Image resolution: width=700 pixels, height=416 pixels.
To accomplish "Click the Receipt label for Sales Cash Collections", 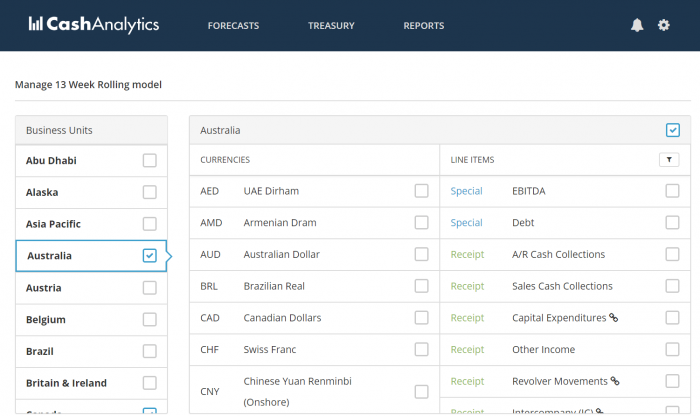I will [467, 286].
